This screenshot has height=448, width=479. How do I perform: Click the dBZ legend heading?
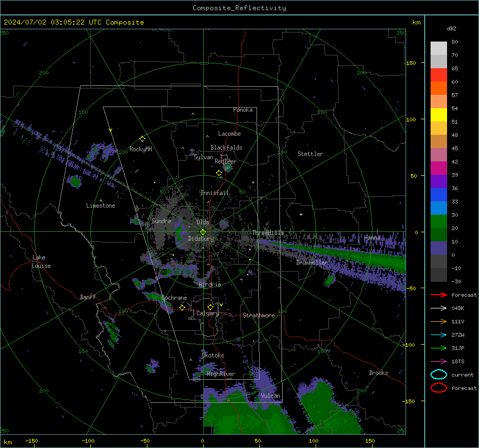click(451, 28)
